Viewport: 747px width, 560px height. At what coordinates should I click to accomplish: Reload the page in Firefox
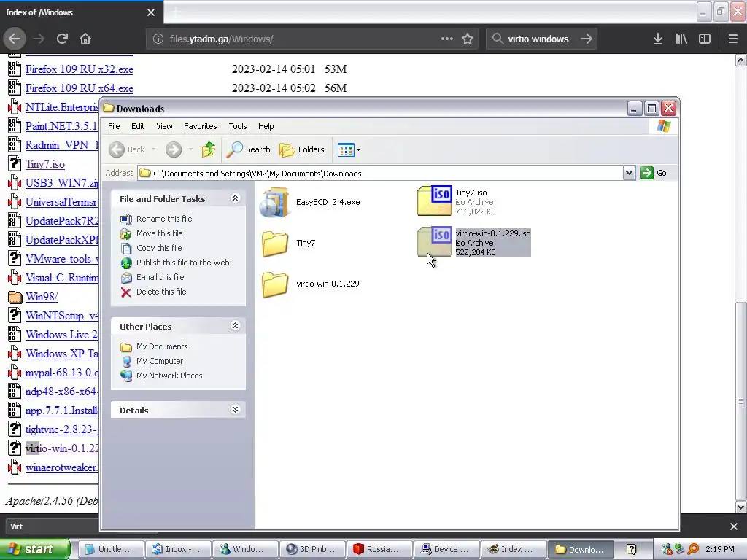tap(62, 39)
